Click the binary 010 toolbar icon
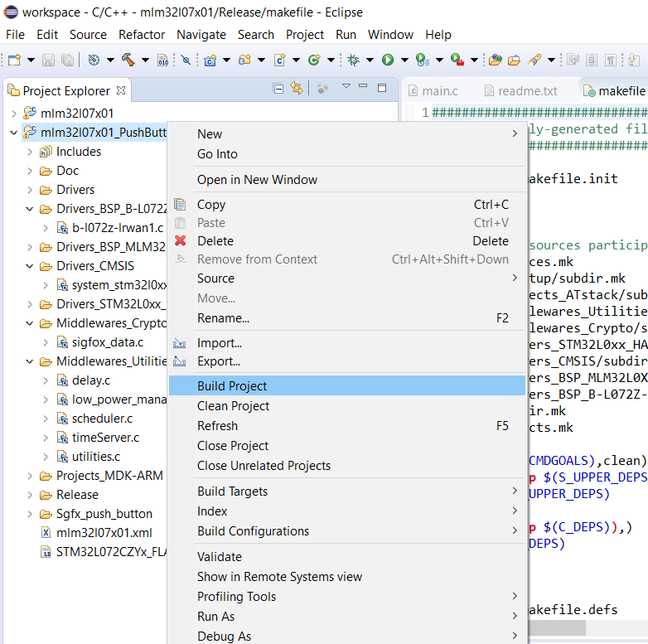Viewport: 648px width, 644px height. 162,60
